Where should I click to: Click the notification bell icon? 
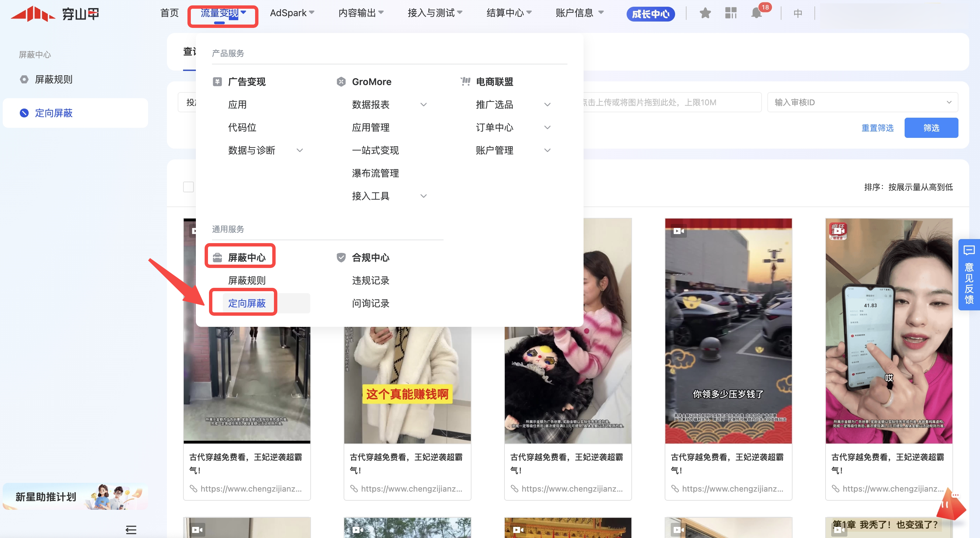[x=756, y=13]
